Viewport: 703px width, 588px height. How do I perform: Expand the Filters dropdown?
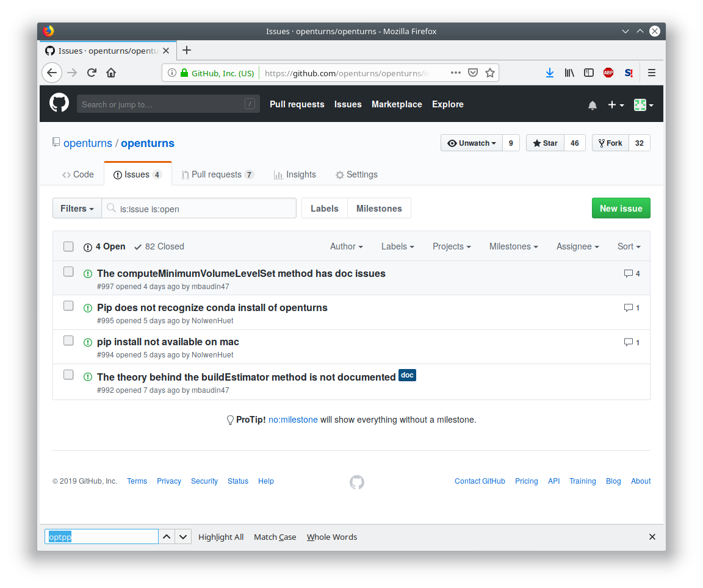click(77, 208)
